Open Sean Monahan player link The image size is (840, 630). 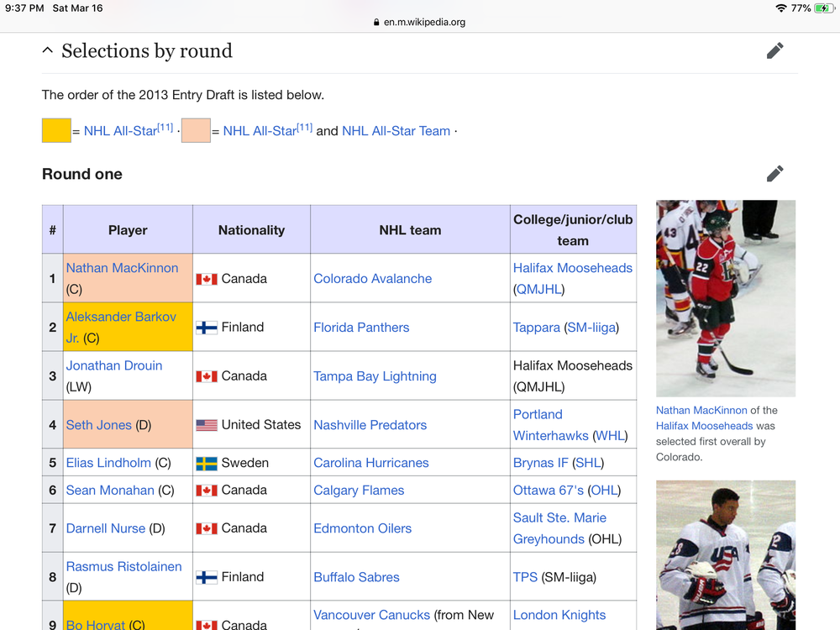click(110, 491)
